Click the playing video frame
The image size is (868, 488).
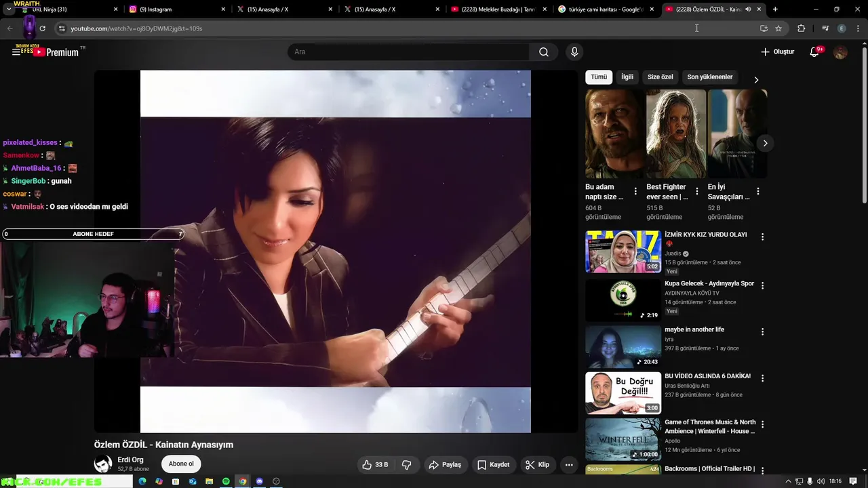pos(336,251)
